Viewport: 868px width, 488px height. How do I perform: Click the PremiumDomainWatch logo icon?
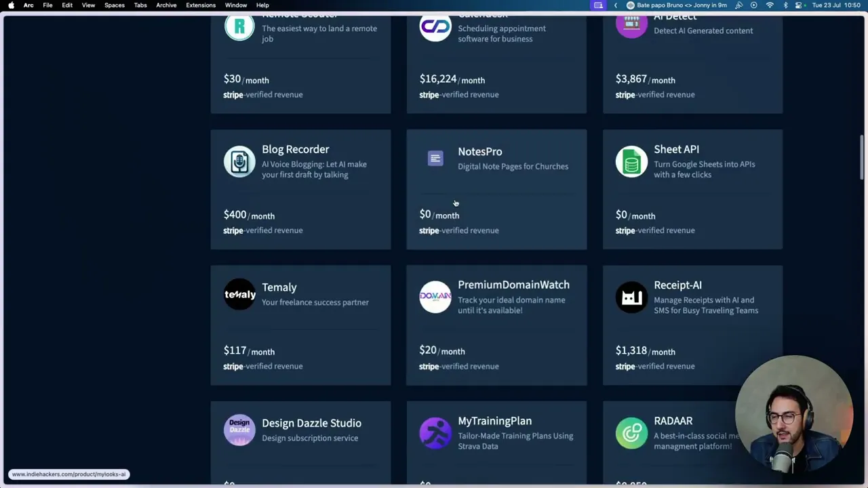point(435,297)
